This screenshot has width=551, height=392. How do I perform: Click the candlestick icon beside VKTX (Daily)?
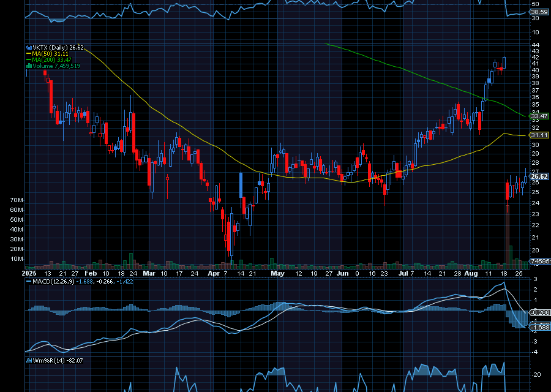pyautogui.click(x=29, y=47)
